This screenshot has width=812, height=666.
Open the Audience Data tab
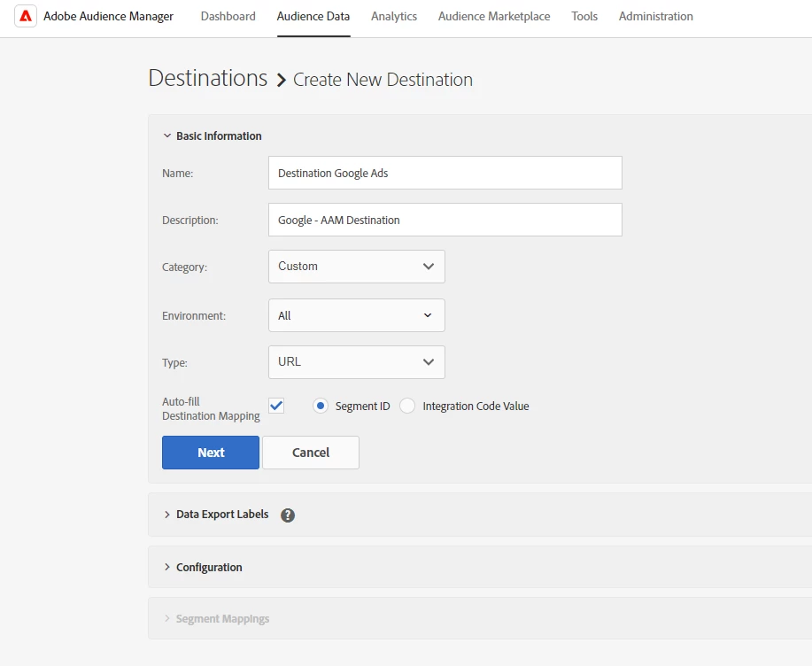313,16
